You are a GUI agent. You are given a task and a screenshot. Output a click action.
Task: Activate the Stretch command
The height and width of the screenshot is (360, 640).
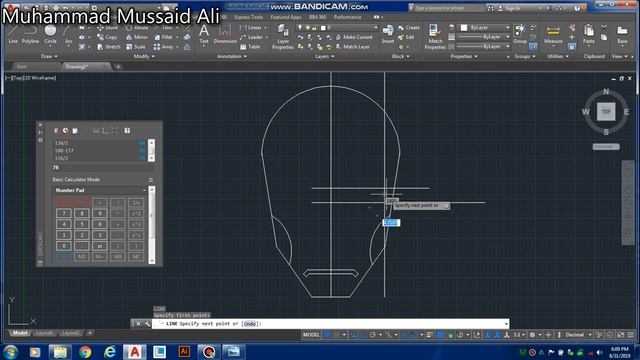point(109,47)
